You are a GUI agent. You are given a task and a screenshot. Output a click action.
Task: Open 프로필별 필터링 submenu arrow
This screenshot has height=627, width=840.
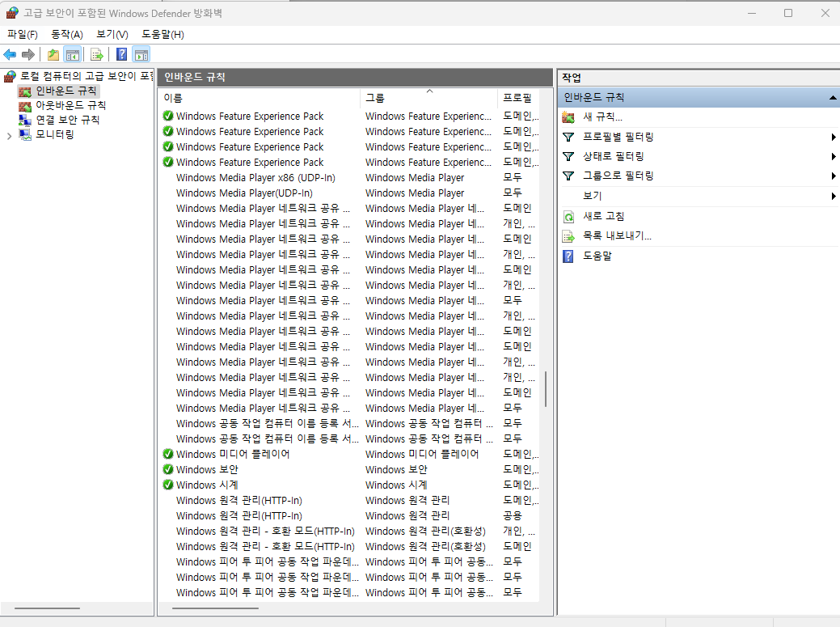tap(833, 138)
